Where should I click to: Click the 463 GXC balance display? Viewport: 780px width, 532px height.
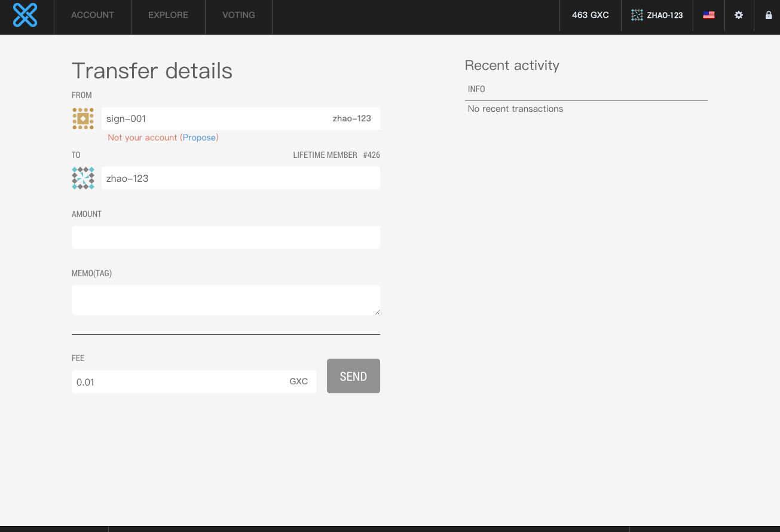click(590, 15)
